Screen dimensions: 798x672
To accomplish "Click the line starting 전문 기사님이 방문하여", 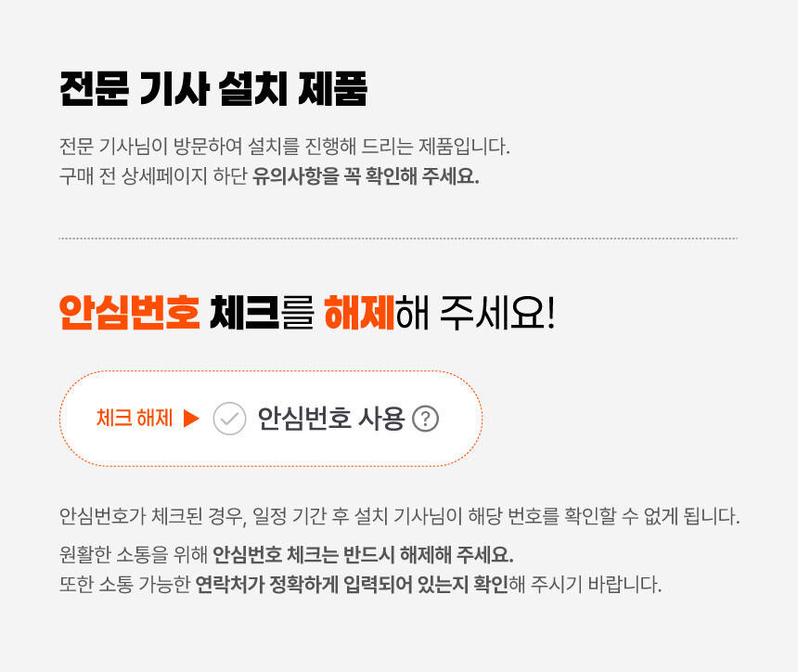I will pyautogui.click(x=285, y=146).
